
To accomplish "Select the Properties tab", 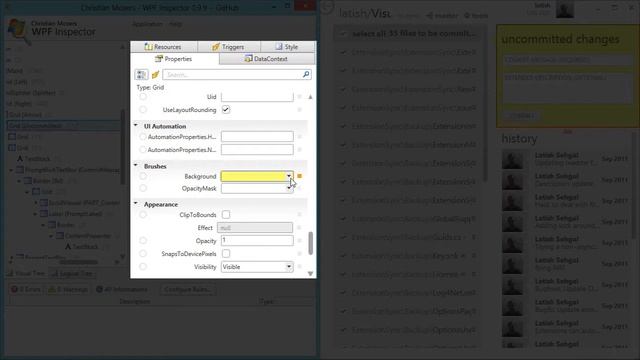I will click(175, 59).
